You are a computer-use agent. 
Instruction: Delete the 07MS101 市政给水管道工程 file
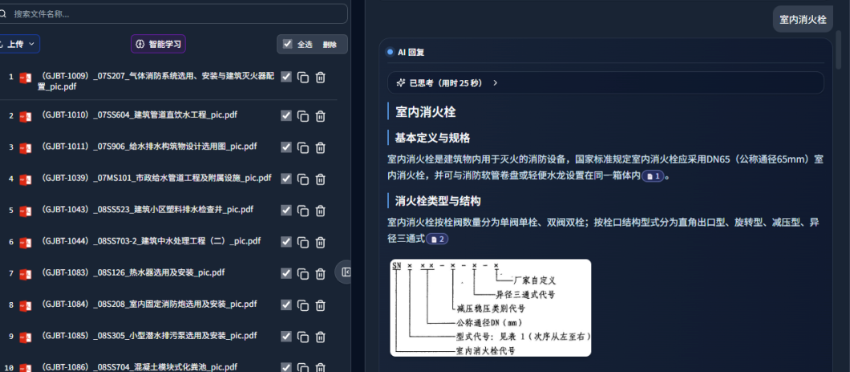[320, 179]
